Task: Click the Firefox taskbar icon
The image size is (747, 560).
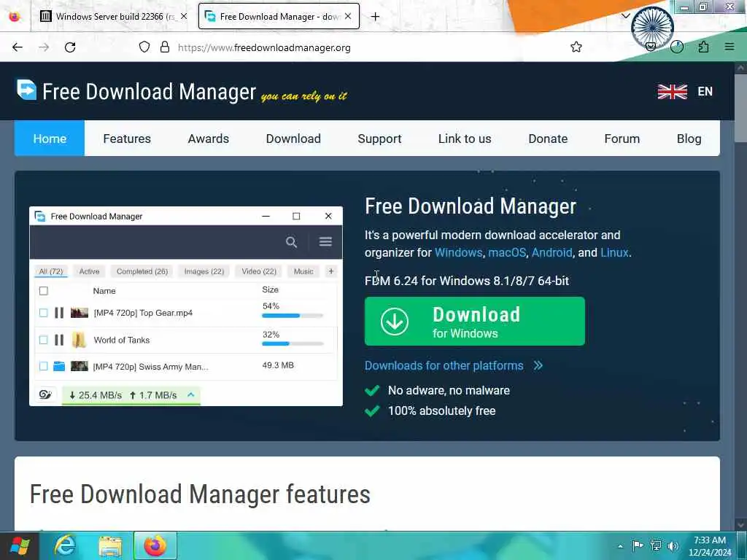Action: [x=155, y=546]
